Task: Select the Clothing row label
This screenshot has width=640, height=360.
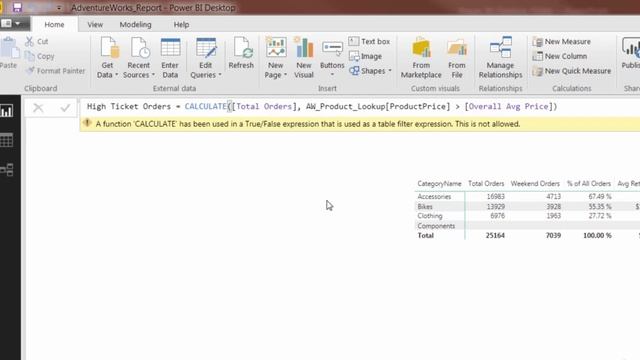Action: tap(430, 216)
